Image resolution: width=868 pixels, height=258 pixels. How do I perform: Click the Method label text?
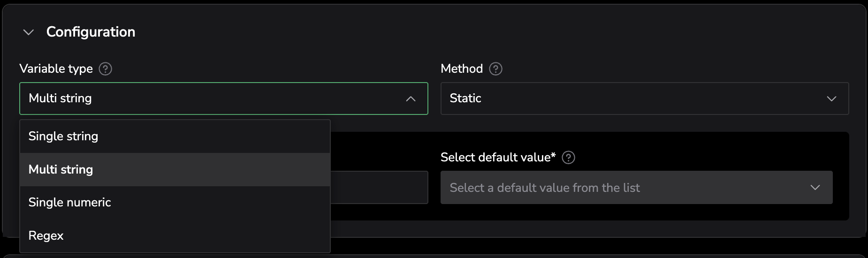[461, 69]
